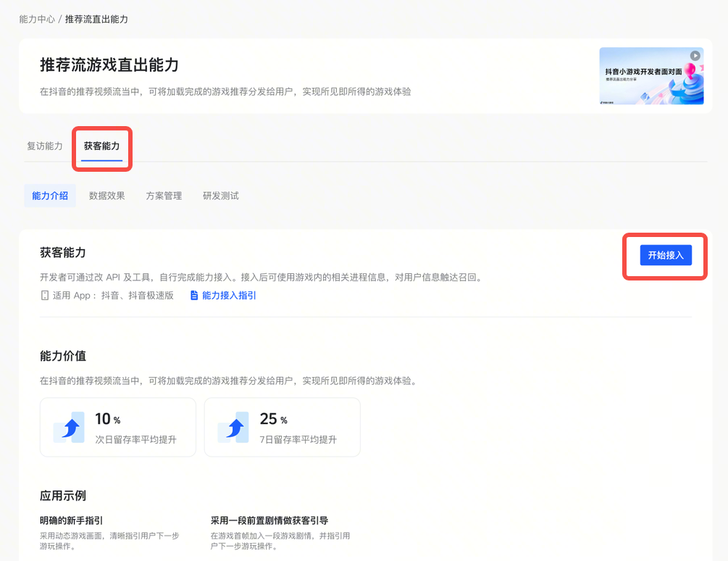Select the 采用一段前置剧情做获客引导 example title
This screenshot has height=561, width=728.
tap(269, 520)
